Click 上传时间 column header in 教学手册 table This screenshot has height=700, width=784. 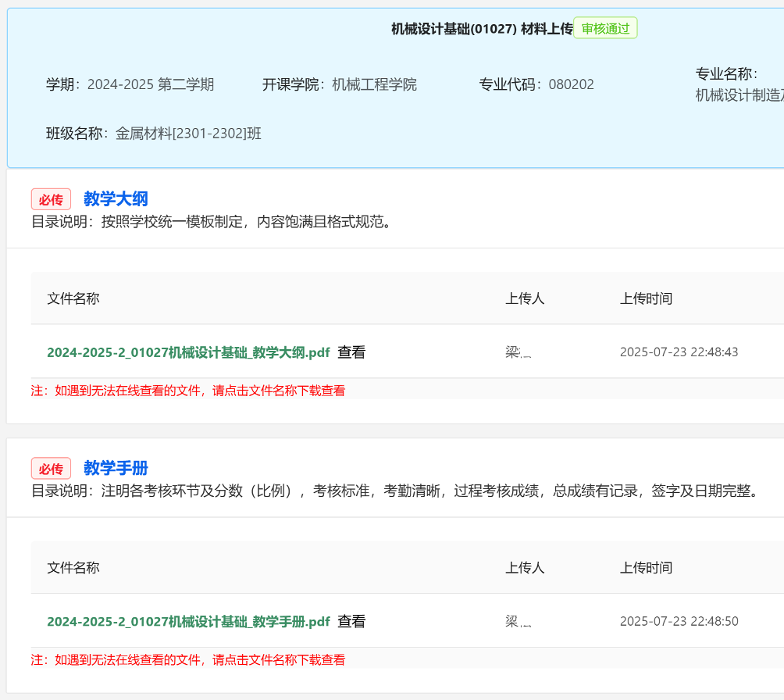pos(646,568)
